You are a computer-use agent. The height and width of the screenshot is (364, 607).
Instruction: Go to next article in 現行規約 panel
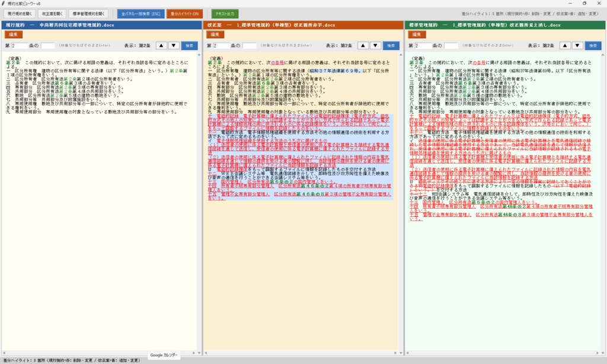(174, 46)
